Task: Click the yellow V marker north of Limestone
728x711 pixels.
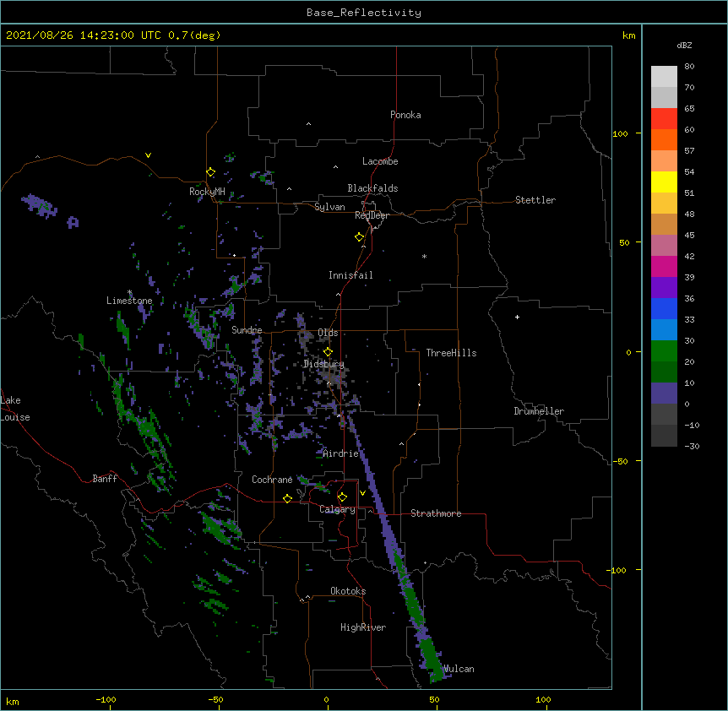Action: tap(148, 155)
